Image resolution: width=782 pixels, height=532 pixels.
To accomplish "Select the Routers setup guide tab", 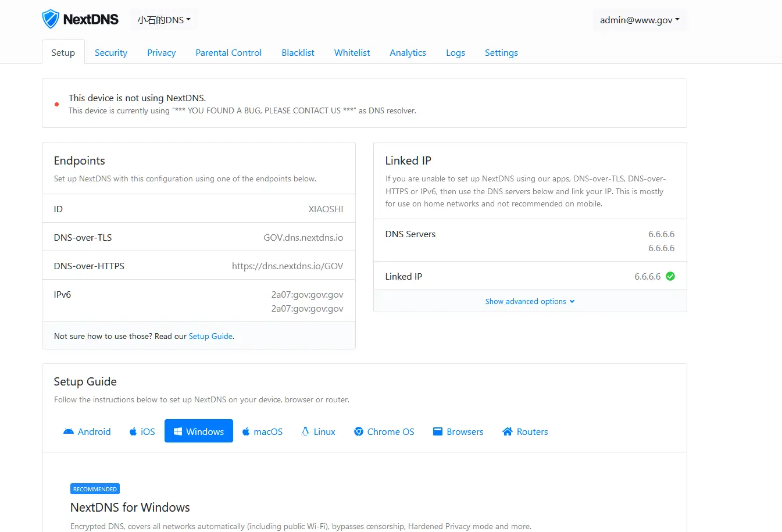I will point(525,431).
